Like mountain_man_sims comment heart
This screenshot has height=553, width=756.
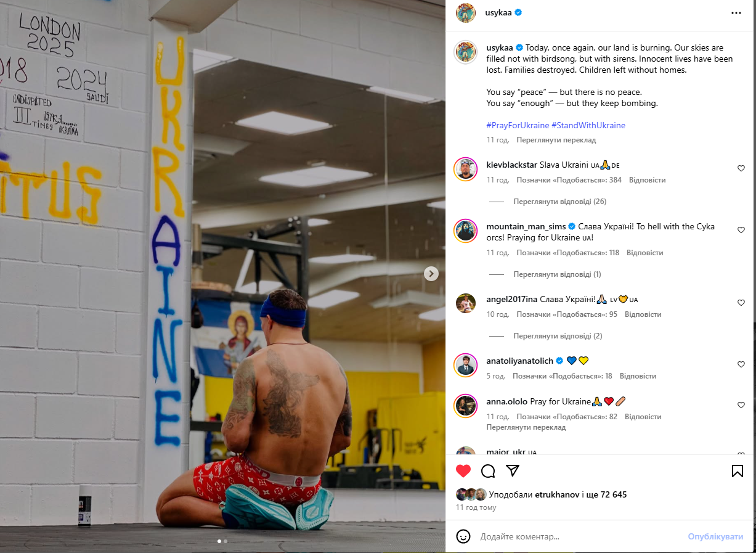click(x=741, y=230)
